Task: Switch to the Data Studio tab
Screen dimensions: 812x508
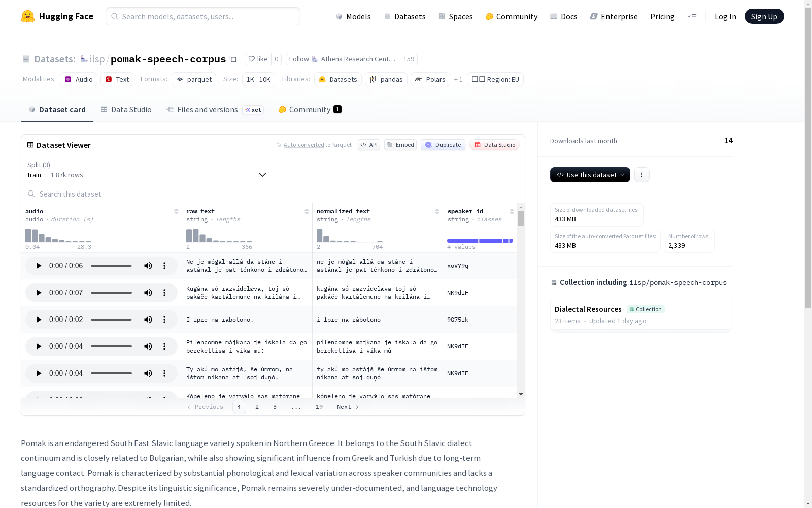Action: (126, 110)
